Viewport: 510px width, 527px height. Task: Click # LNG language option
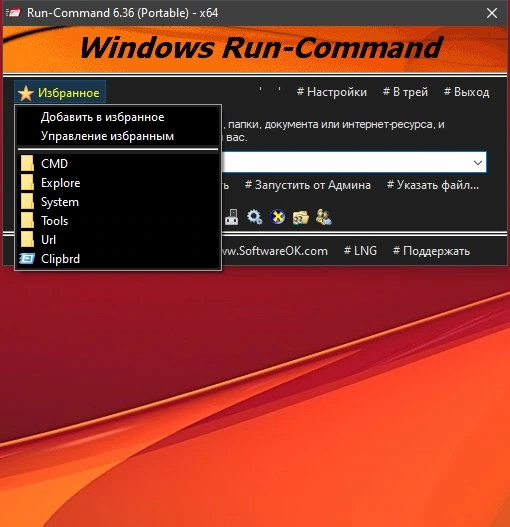[x=360, y=251]
